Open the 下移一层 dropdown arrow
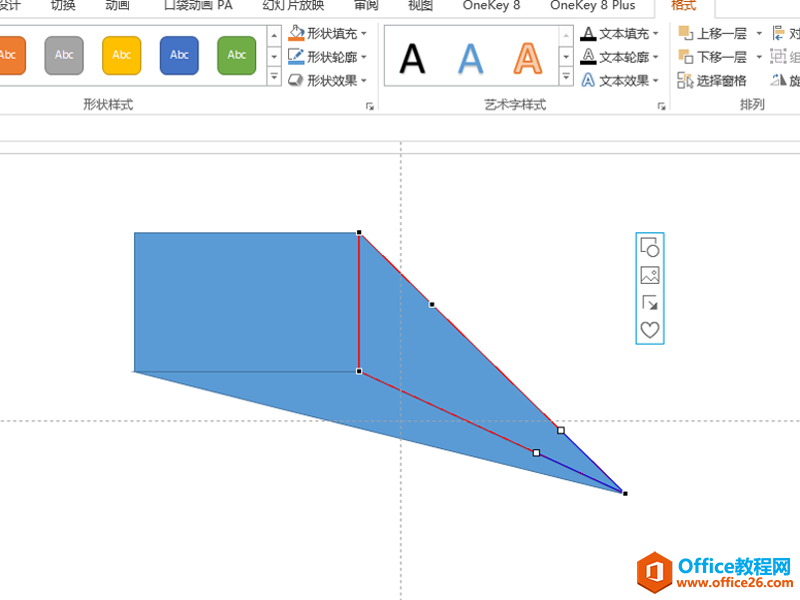The image size is (800, 600). pos(759,57)
